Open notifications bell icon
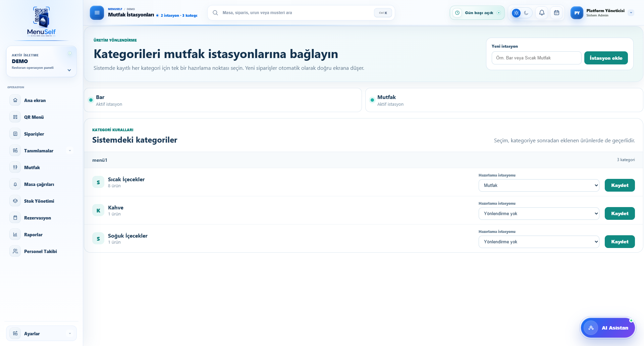 tap(542, 13)
